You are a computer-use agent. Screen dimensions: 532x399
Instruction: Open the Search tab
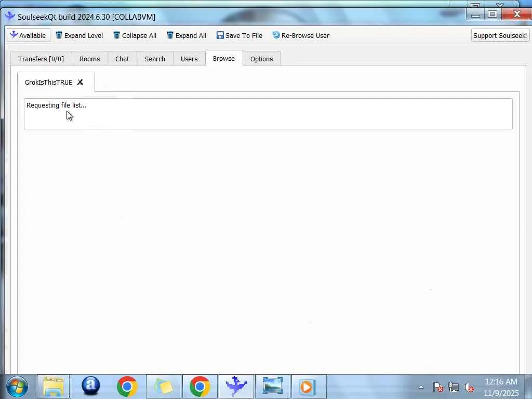click(155, 59)
